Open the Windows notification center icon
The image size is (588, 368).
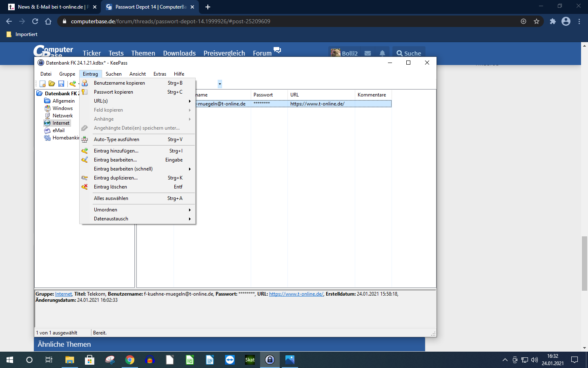(x=575, y=360)
